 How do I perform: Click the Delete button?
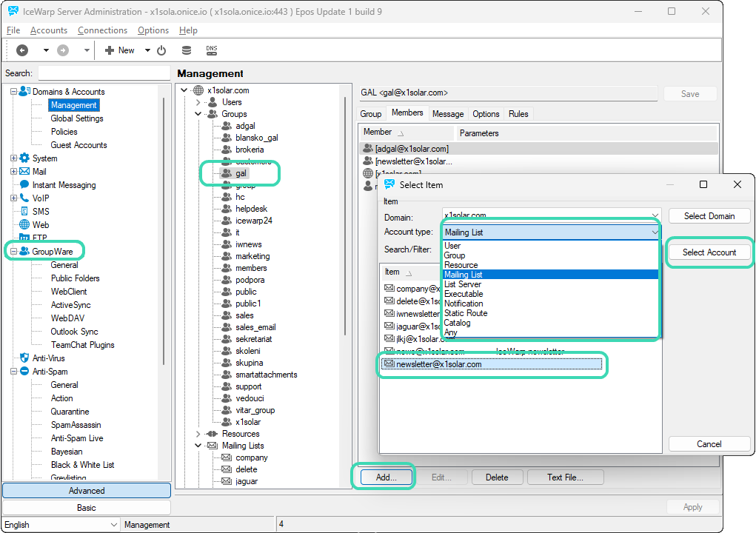click(497, 477)
